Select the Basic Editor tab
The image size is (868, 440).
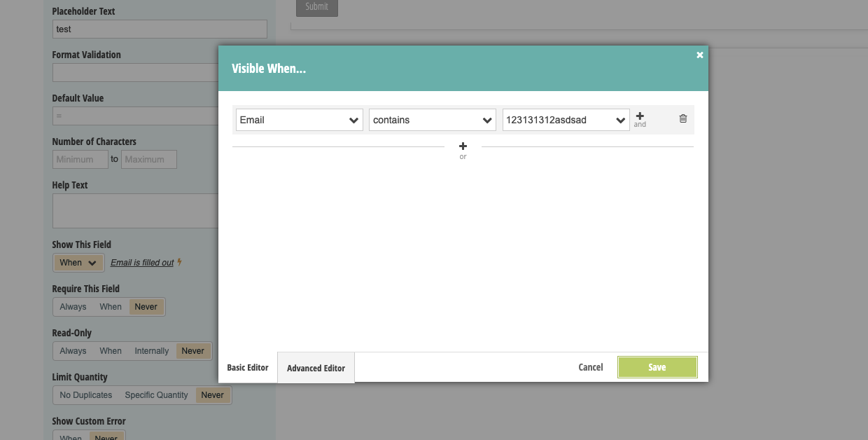click(248, 367)
